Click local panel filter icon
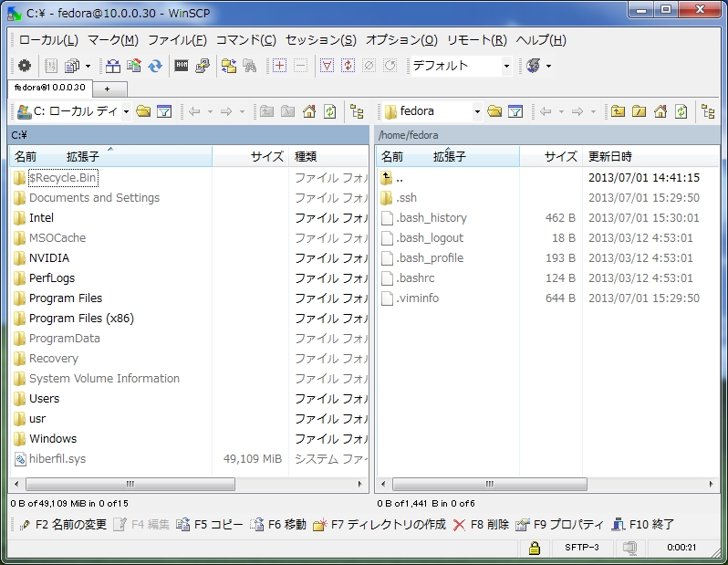The width and height of the screenshot is (728, 565). point(164,111)
